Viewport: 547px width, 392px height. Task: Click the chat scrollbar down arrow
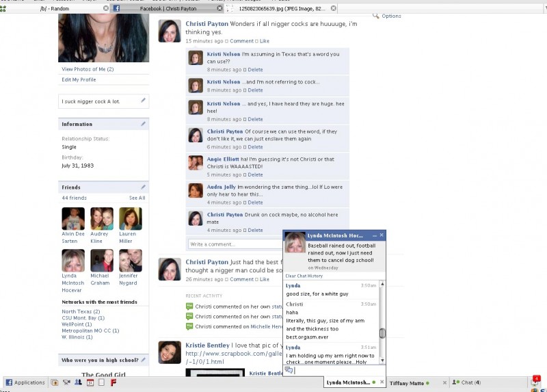click(x=382, y=361)
